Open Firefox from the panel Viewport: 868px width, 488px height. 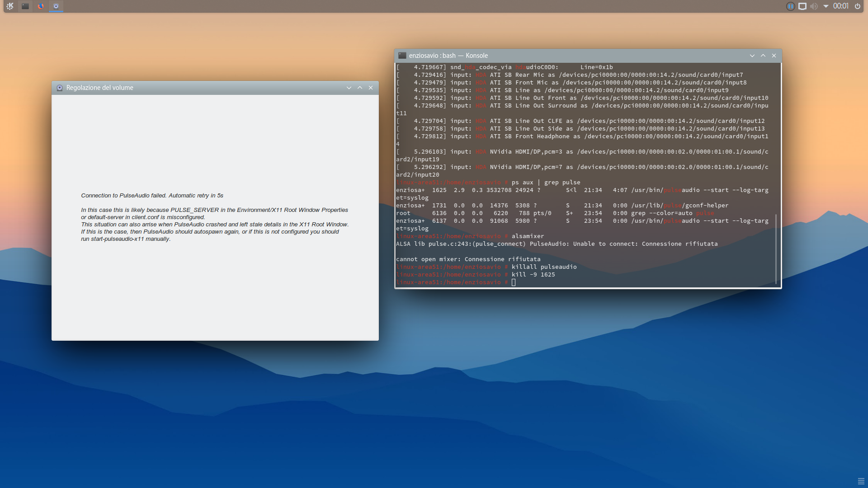[41, 6]
